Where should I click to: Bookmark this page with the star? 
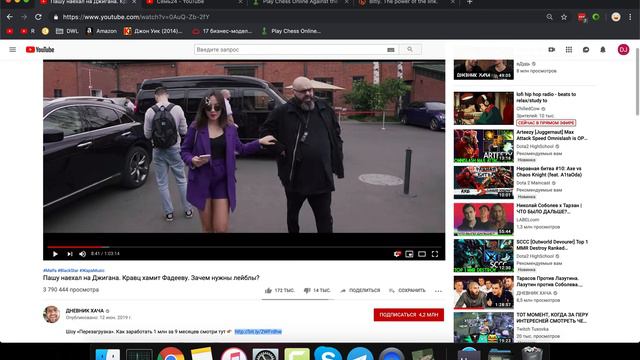564,17
